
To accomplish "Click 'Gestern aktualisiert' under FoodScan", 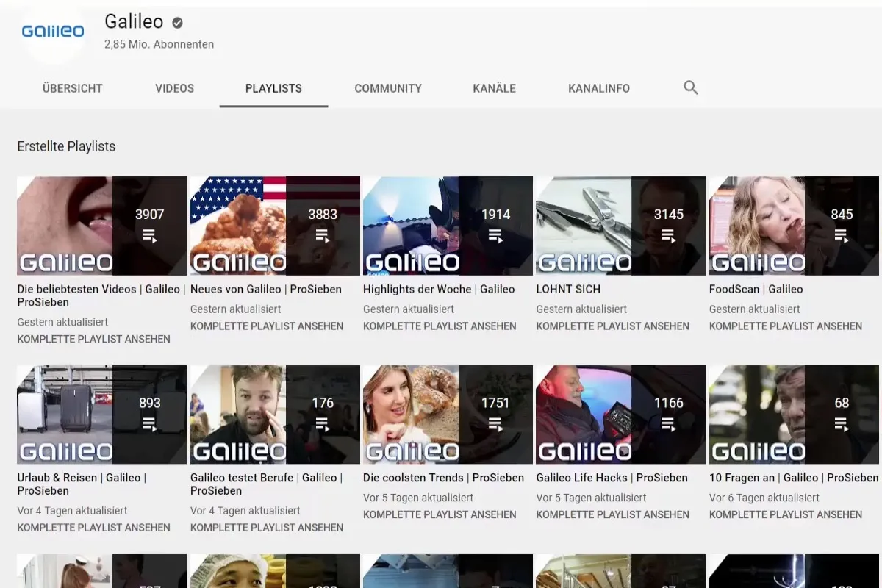I will (x=755, y=309).
